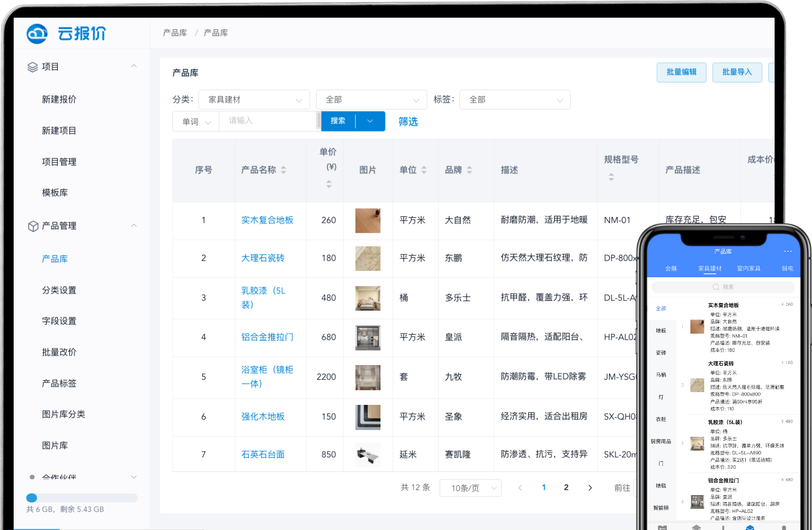Open 图片库分类 in sidebar
The height and width of the screenshot is (530, 812).
pyautogui.click(x=64, y=415)
